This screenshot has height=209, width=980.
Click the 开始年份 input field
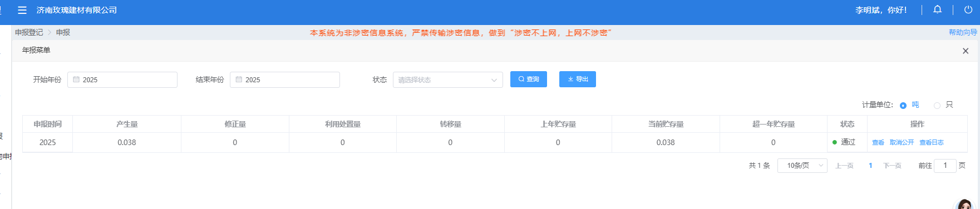pyautogui.click(x=122, y=79)
